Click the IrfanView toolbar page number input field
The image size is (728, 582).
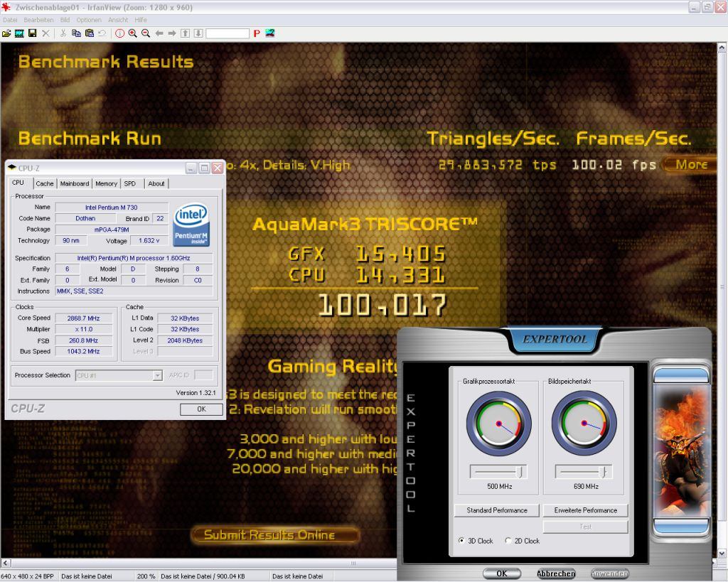point(227,33)
